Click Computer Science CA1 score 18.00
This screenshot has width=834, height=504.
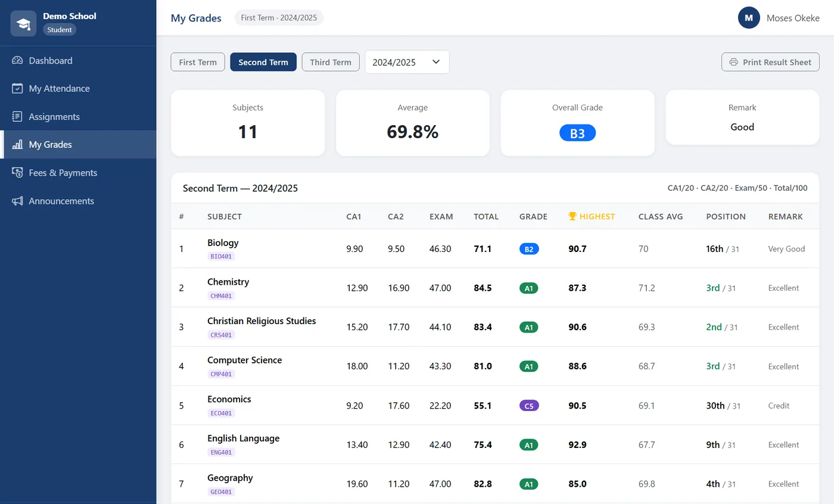357,366
